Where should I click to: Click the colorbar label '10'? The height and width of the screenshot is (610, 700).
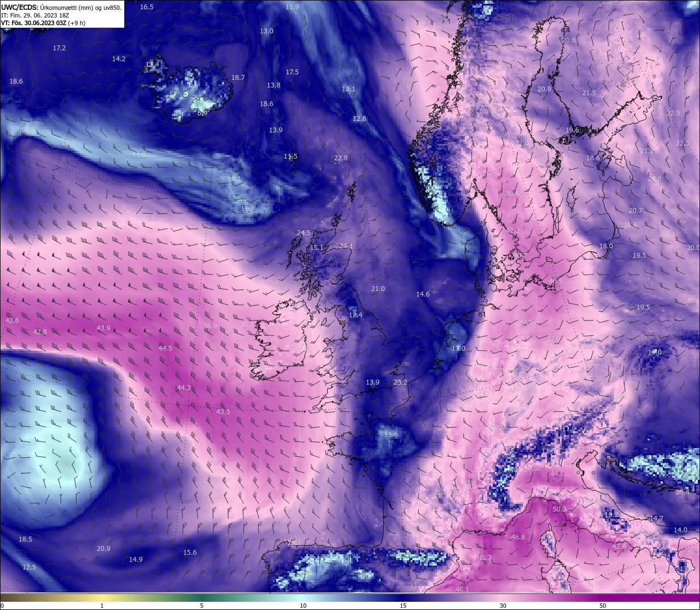pos(302,606)
